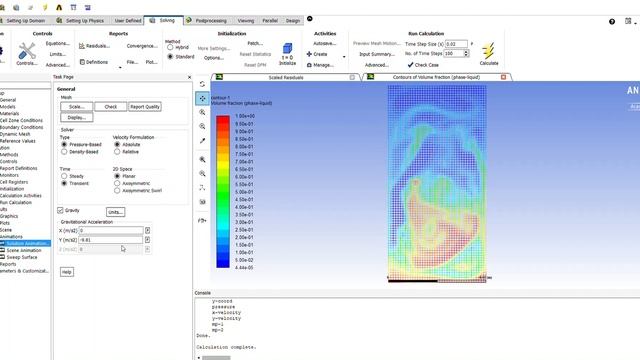Click the Residuals chart icon
This screenshot has height=360, width=640.
(82, 46)
